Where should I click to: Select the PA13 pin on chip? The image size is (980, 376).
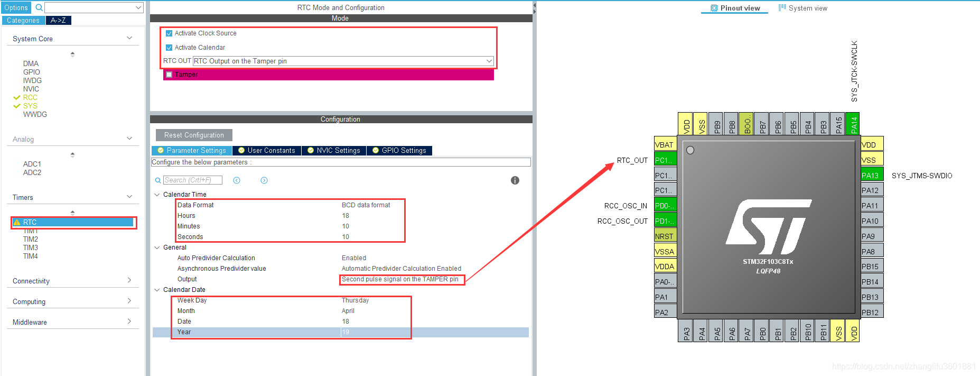coord(872,175)
